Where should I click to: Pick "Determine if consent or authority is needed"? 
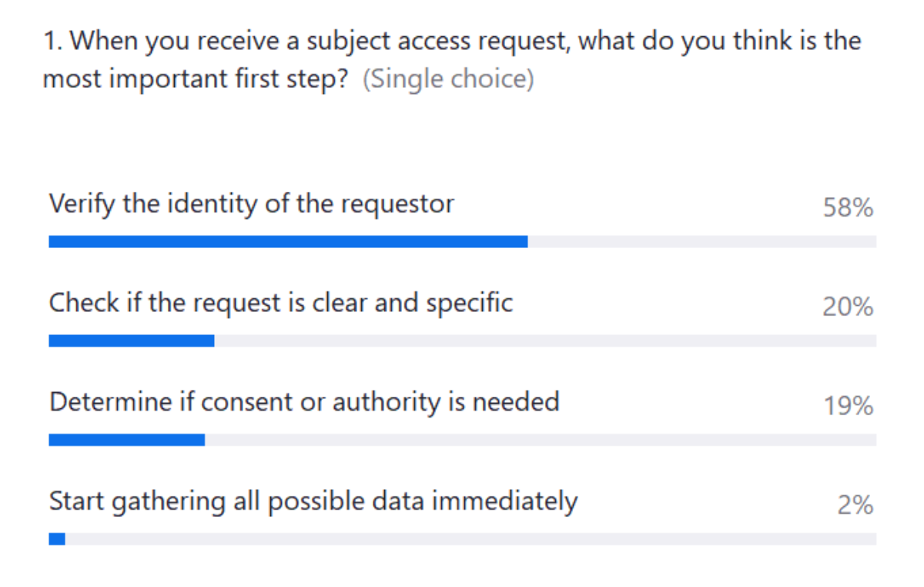click(x=304, y=402)
